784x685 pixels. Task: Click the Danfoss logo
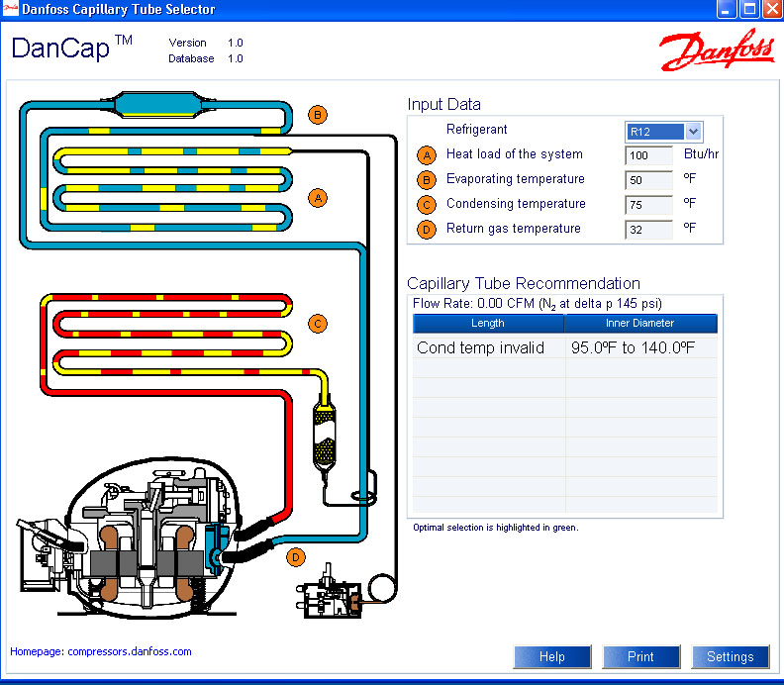[717, 50]
